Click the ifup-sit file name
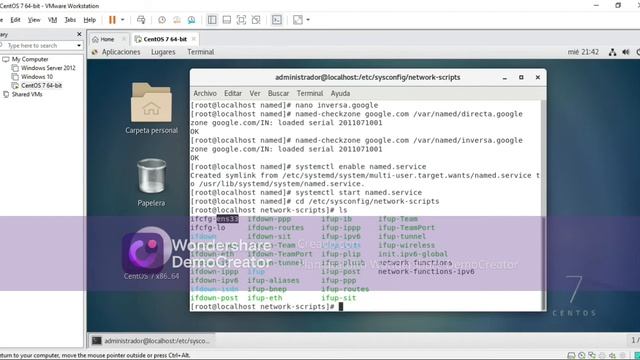Screen dimensions: 640x360 (x=338, y=298)
